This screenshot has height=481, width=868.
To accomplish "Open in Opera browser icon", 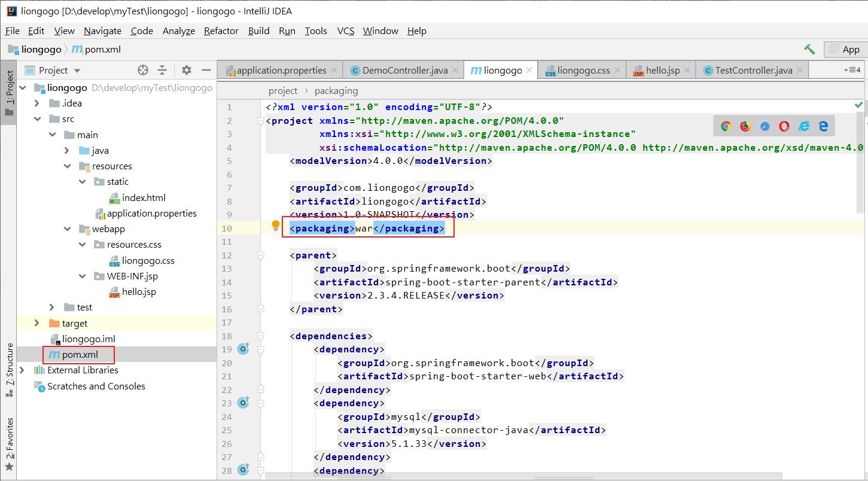I will [784, 126].
